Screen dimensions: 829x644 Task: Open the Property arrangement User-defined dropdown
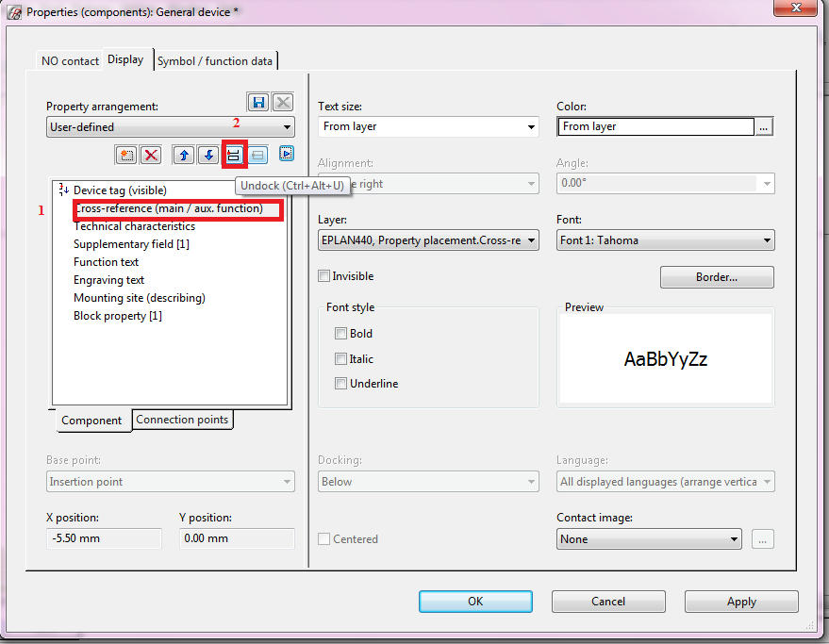[x=171, y=127]
